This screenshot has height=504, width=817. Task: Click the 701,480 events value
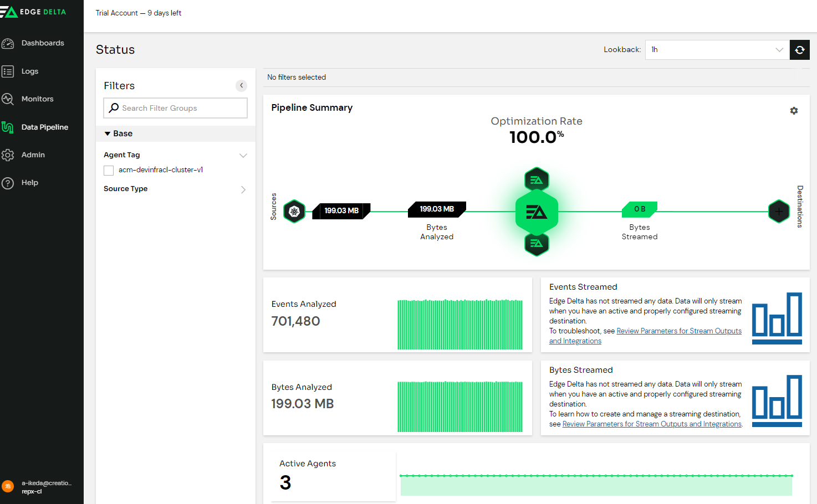point(295,321)
